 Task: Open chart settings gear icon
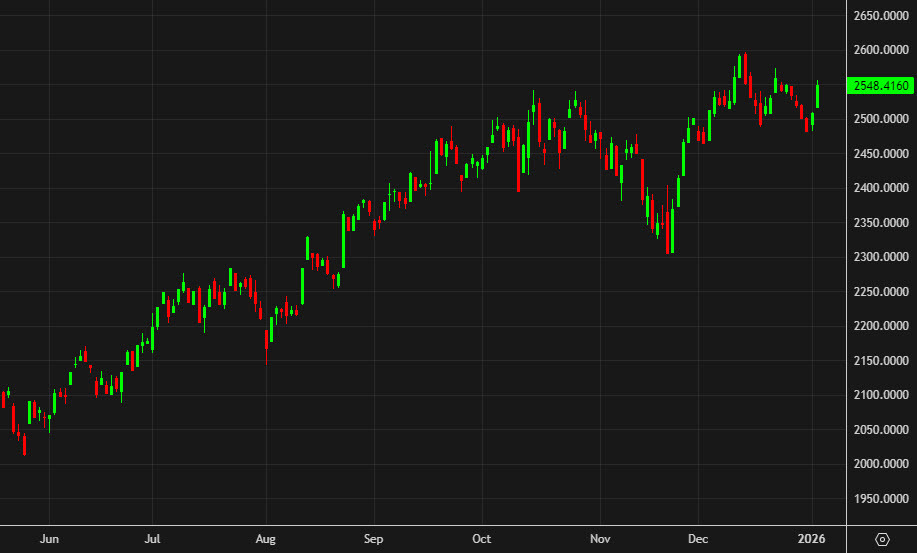point(882,539)
